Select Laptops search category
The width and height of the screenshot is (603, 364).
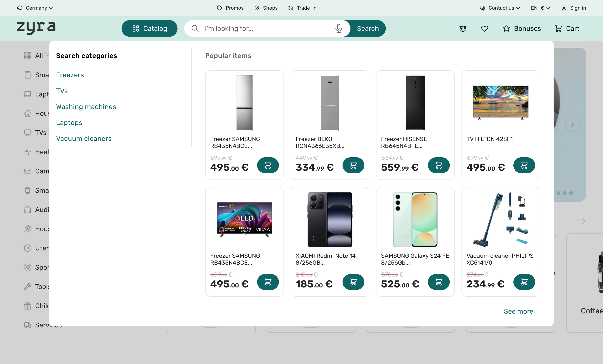coord(69,122)
